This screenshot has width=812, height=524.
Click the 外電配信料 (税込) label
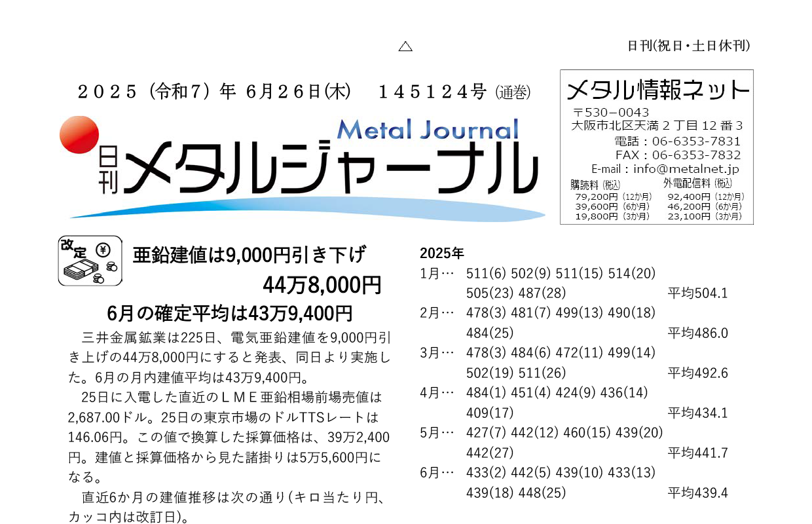point(697,183)
